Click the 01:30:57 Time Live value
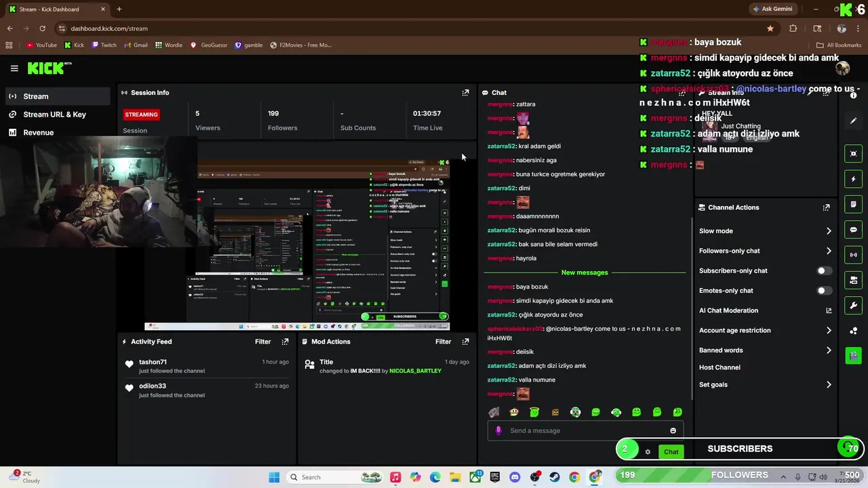The width and height of the screenshot is (868, 488). (x=427, y=114)
